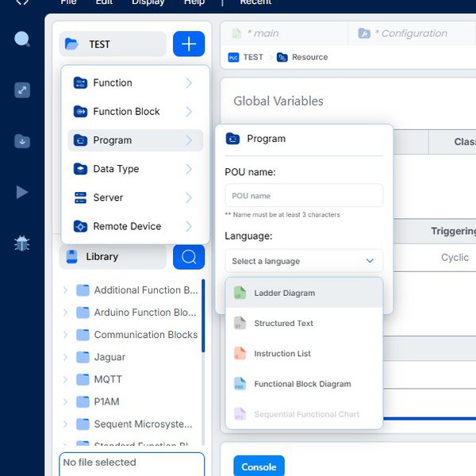Click the Ladder Diagram file icon
Screen dimensions: 476x476
(x=240, y=293)
